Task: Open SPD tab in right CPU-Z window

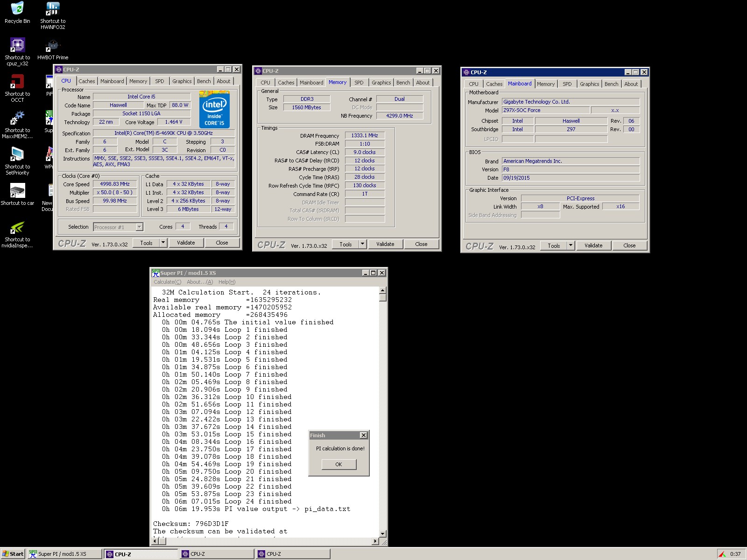Action: [567, 84]
